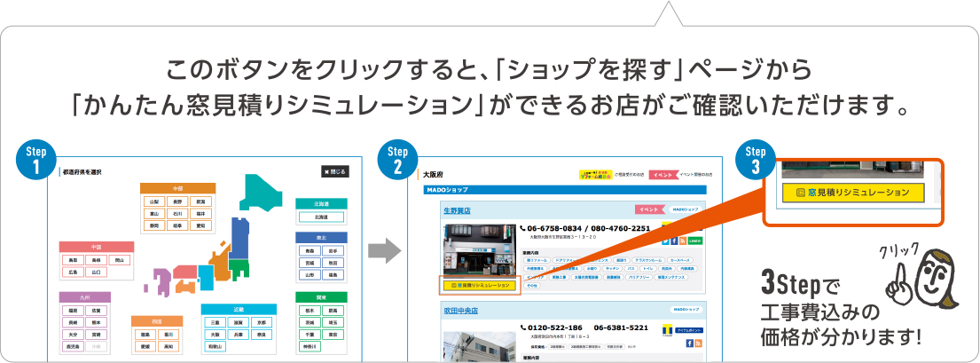
Task: Pick 兵庫 prefecture
Action: point(238,335)
